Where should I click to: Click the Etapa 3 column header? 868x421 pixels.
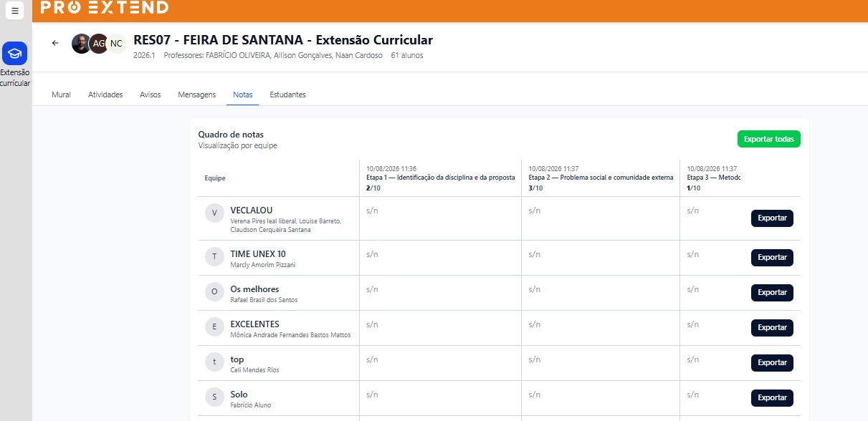tap(713, 178)
